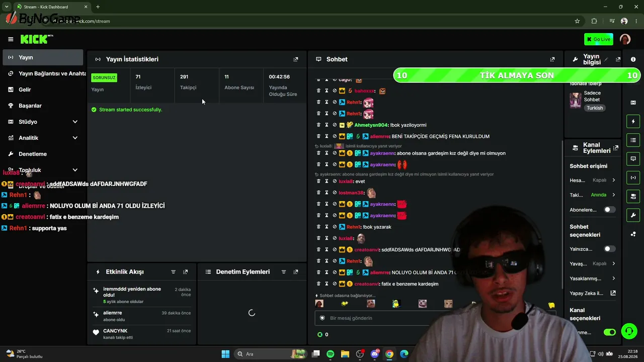Ban lostman38 using the ban icon
This screenshot has height=362, width=644.
[335, 193]
